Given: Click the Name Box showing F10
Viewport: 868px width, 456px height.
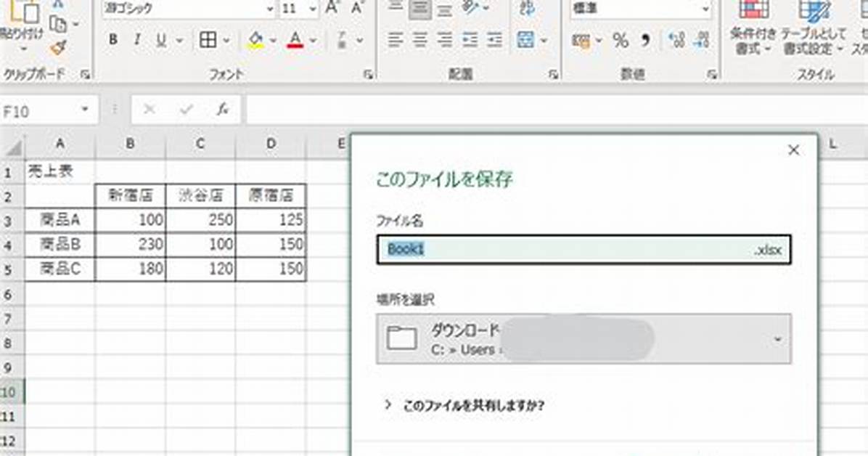Looking at the screenshot, I should click(38, 111).
